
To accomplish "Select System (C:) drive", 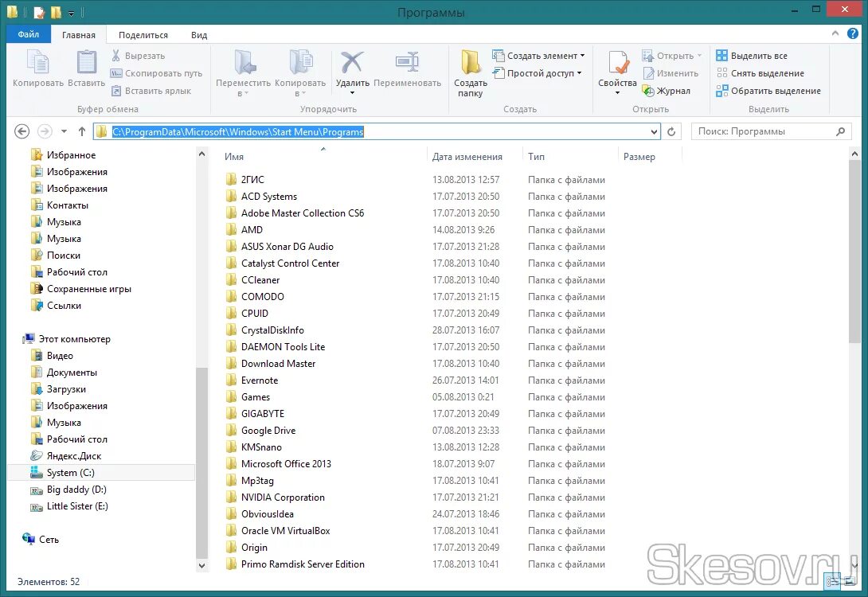I will 101,473.
